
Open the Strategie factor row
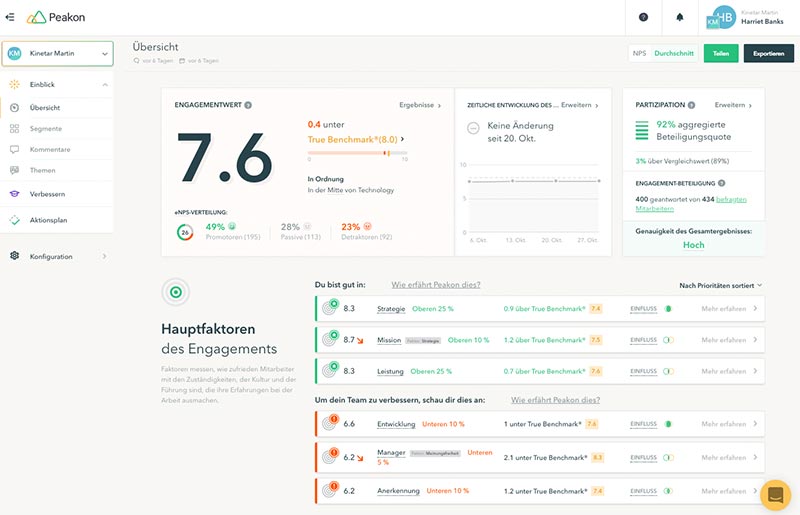(x=540, y=309)
